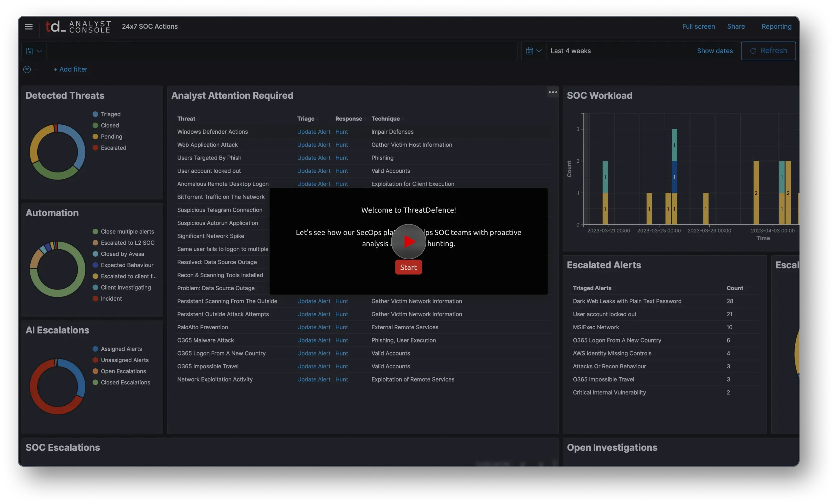Click Dark Web Leaks with Plain Text Password row
Viewport: 835px width, 504px height.
click(665, 301)
